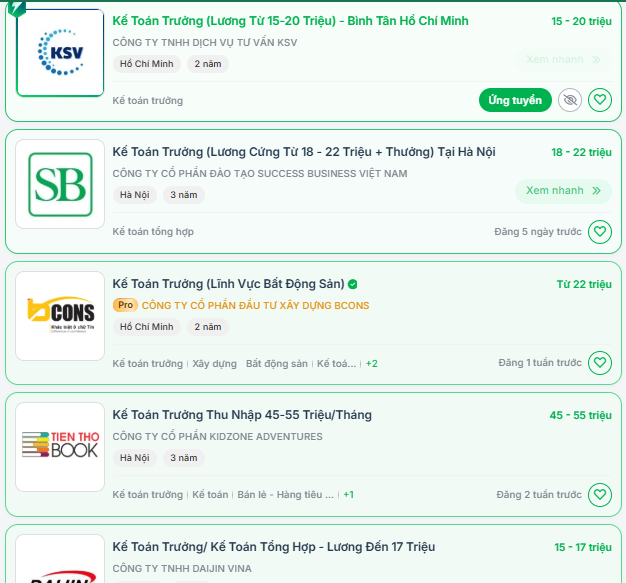The image size is (626, 583).
Task: Save the BCONS job with heart icon
Action: coord(600,363)
